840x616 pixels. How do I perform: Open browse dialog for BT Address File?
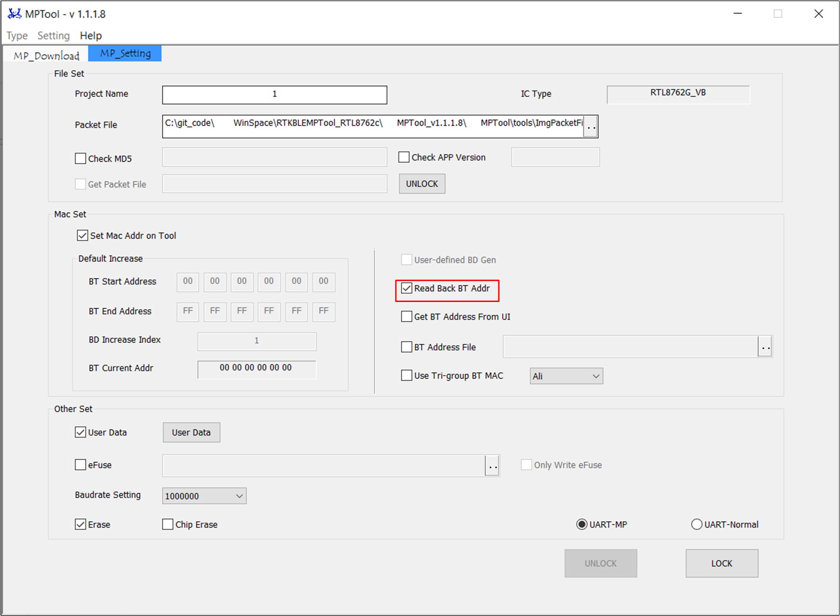[765, 347]
